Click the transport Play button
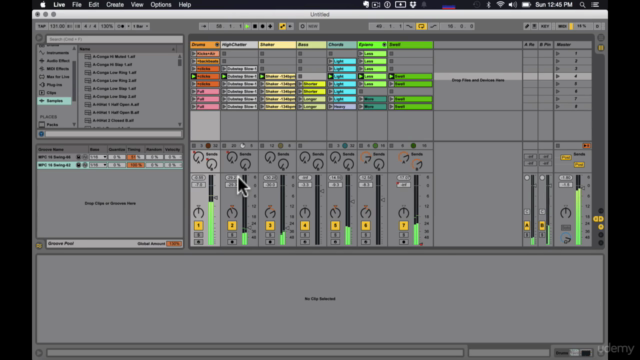The image size is (640, 360). pos(247,26)
